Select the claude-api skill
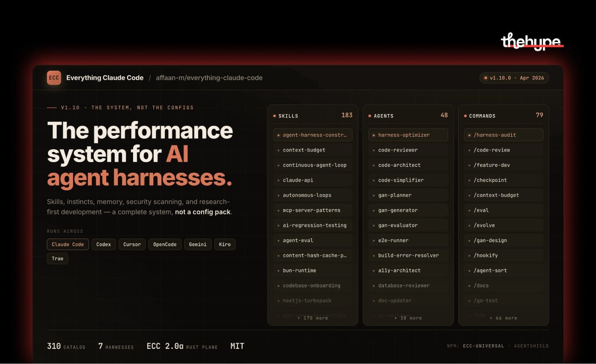 click(313, 180)
